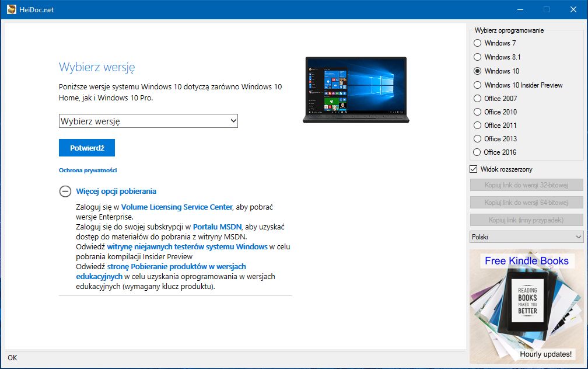Screen dimensions: 588x369
Task: Choose Office 2013 software option
Action: coord(478,139)
